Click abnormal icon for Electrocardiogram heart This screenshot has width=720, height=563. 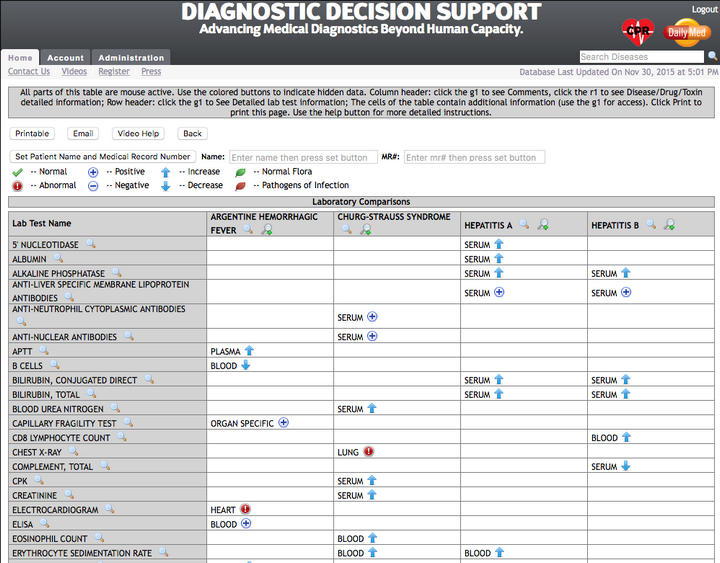click(x=246, y=509)
